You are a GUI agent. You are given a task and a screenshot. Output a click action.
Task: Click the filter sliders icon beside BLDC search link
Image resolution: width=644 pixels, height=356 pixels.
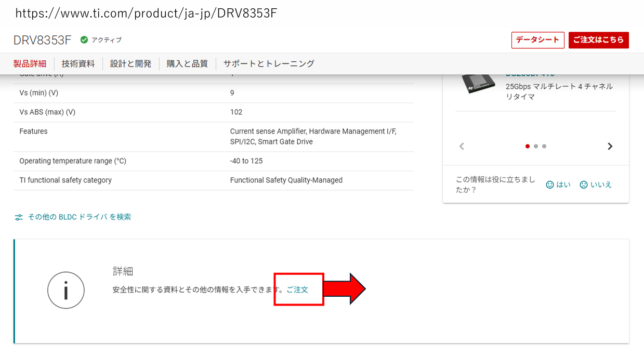click(19, 217)
